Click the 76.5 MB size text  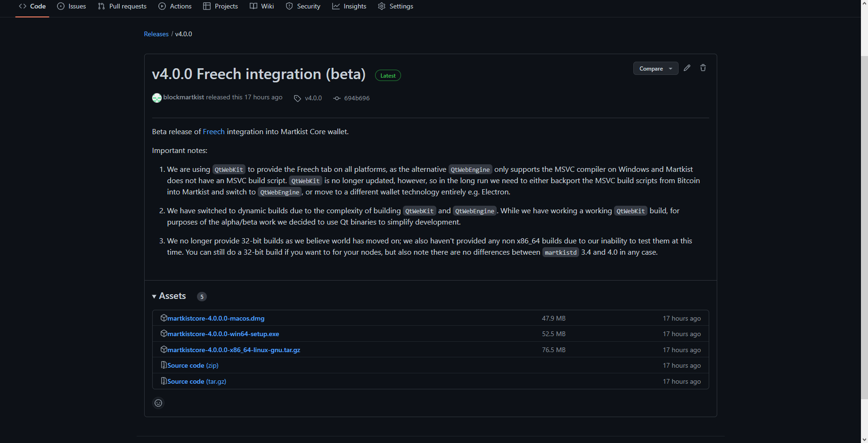(x=554, y=350)
